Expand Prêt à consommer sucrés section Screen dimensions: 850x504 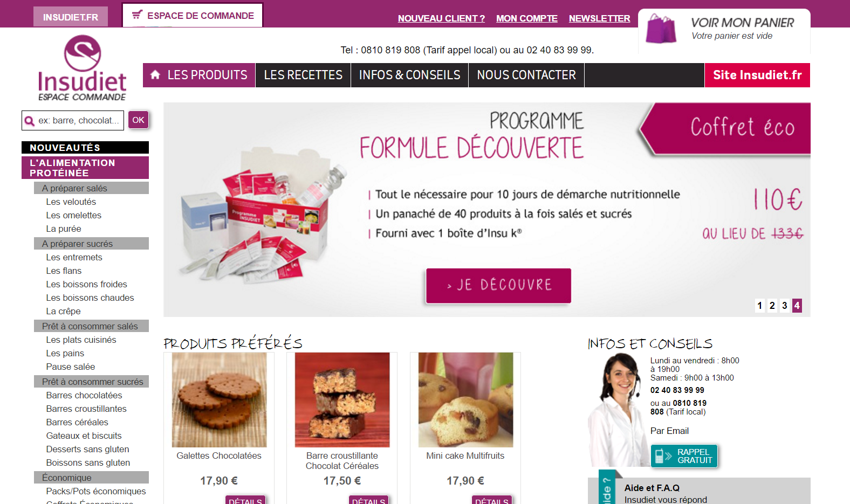91,382
